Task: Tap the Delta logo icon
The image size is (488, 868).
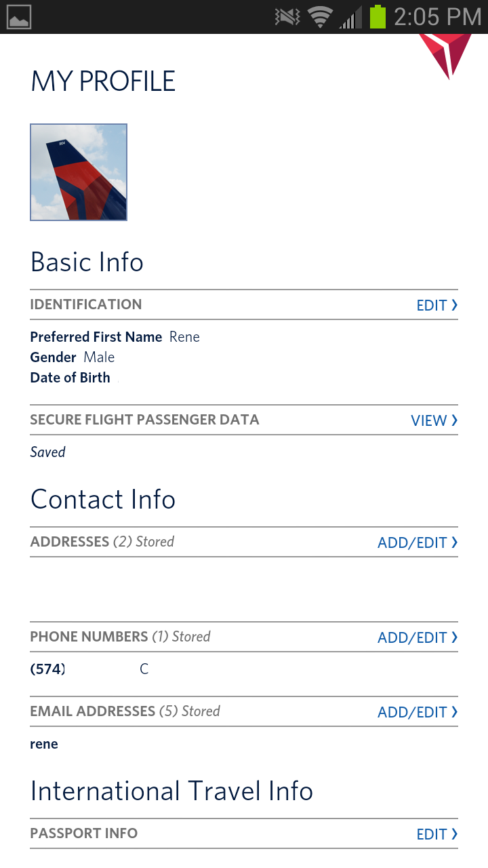Action: (445, 54)
